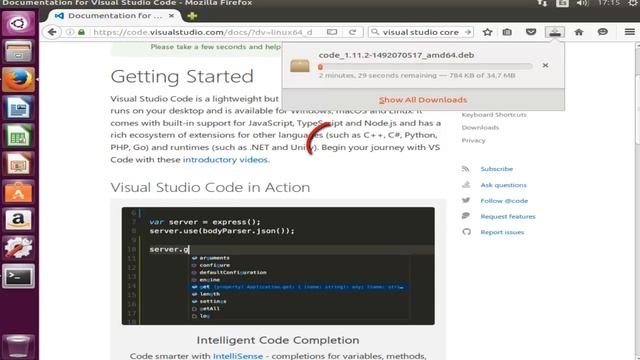
Task: Bookmark this page with the star
Action: pyautogui.click(x=487, y=32)
